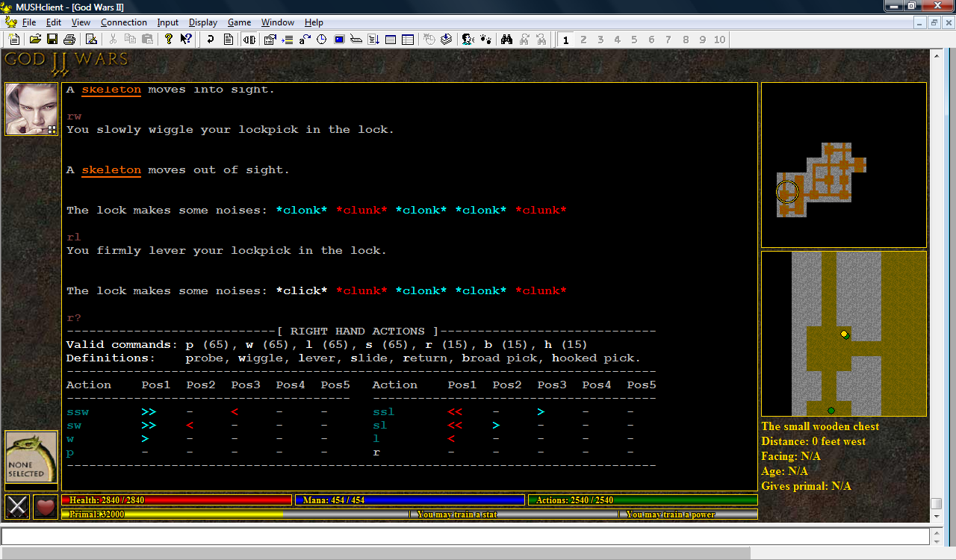Click the red heart icon
956x560 pixels.
click(46, 507)
